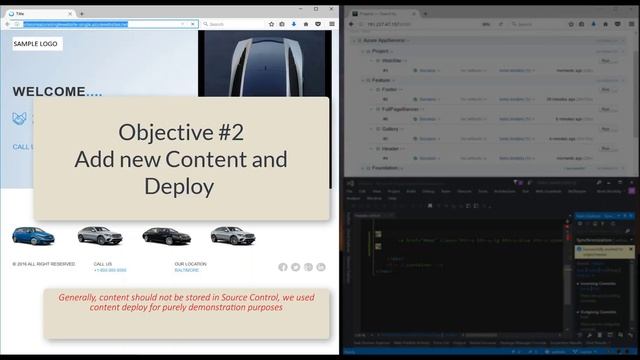This screenshot has width=640, height=360.
Task: Clear the URL with the X in left address bar
Action: 193,24
